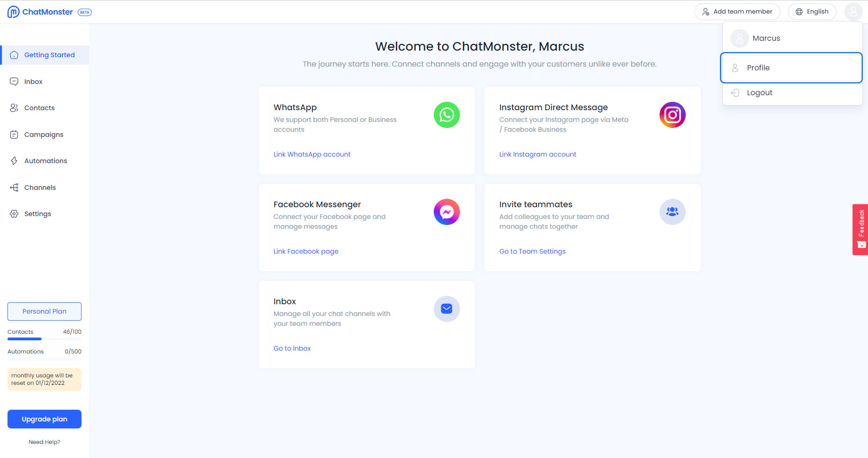Click the Need Help? link
This screenshot has width=868, height=458.
pyautogui.click(x=45, y=442)
